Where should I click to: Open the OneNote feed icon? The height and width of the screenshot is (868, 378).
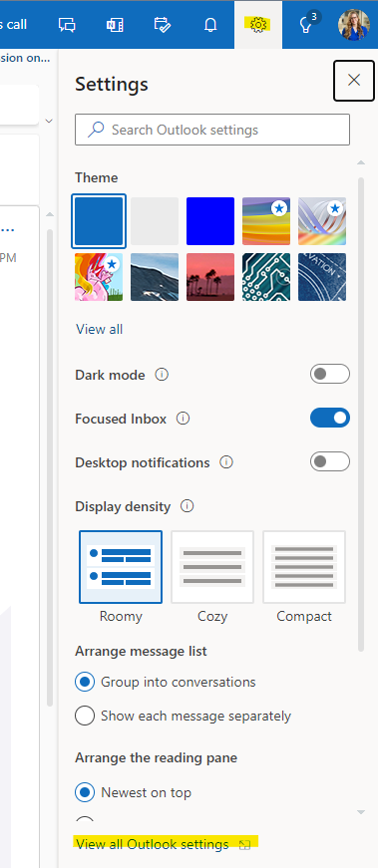(114, 25)
